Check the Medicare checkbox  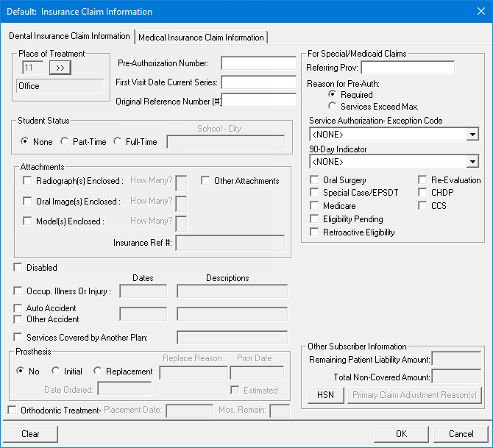click(x=315, y=207)
